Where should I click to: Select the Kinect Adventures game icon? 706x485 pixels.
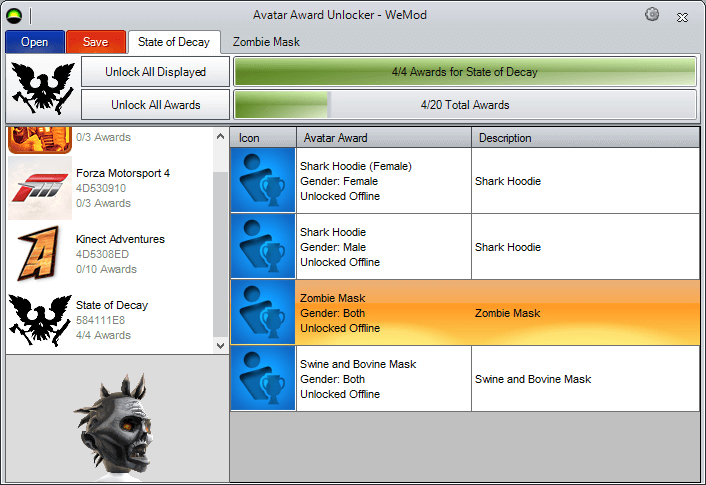pyautogui.click(x=39, y=253)
